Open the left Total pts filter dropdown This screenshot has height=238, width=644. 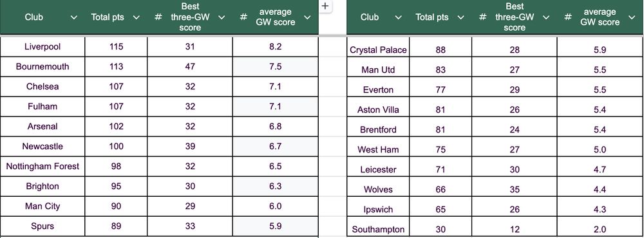point(137,17)
